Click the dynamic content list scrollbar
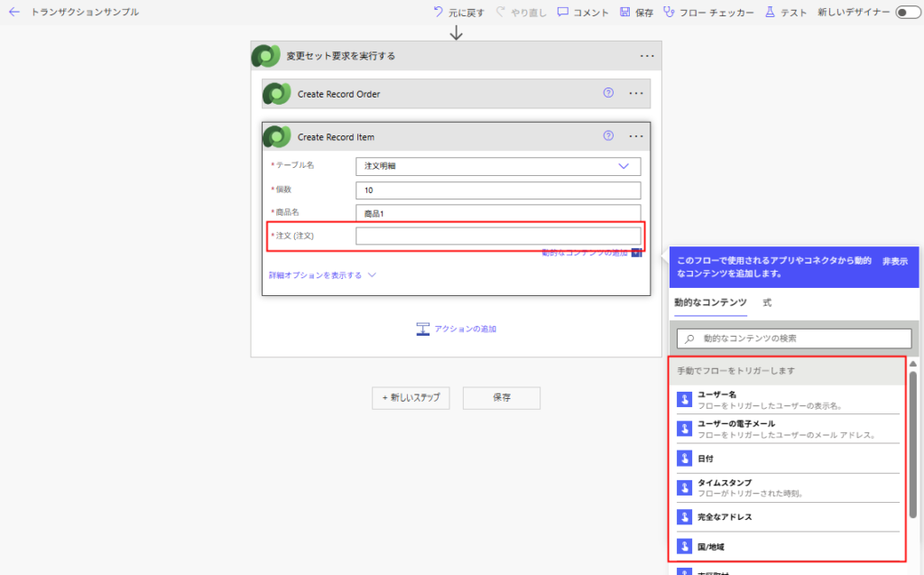Screen dimensions: 924x575 (x=912, y=442)
